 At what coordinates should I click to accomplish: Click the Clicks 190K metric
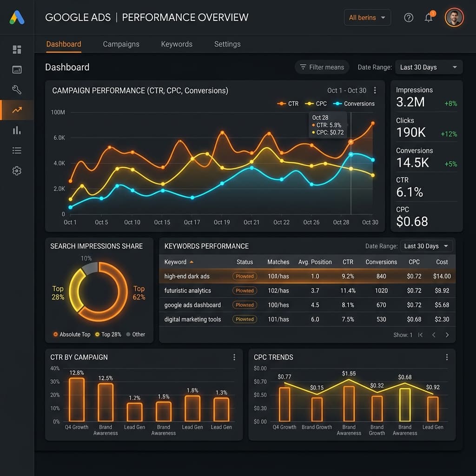[426, 127]
